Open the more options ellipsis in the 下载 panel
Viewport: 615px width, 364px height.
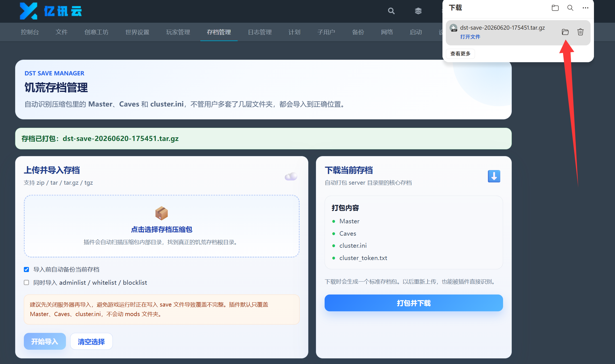pos(585,8)
